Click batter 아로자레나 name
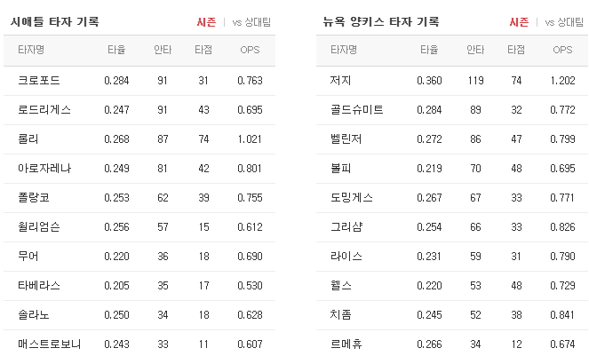589x364 pixels. click(44, 169)
